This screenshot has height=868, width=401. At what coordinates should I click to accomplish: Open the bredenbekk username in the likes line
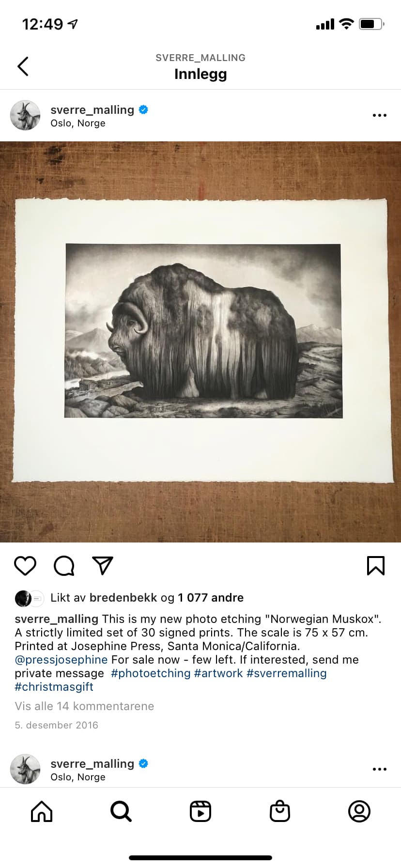(123, 598)
